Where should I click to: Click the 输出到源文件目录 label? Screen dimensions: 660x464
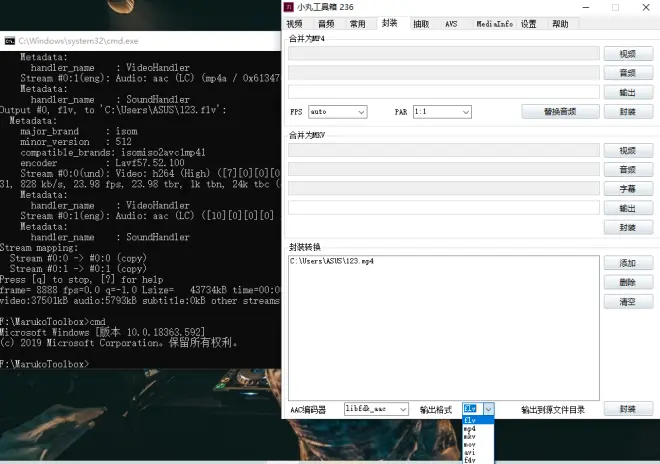coord(553,410)
